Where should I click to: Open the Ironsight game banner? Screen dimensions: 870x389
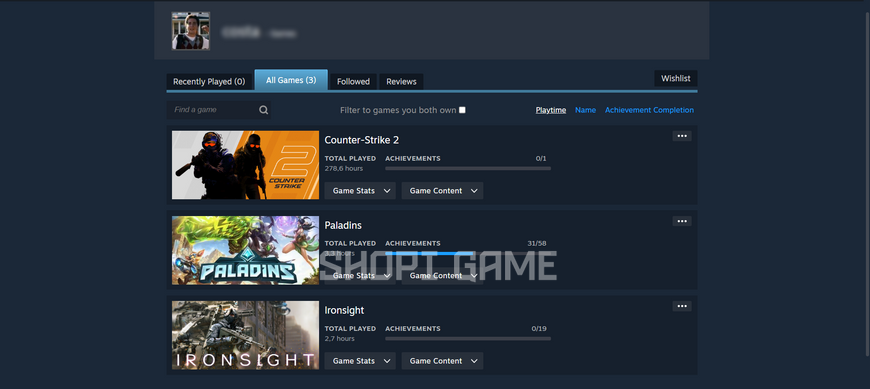[x=245, y=335]
